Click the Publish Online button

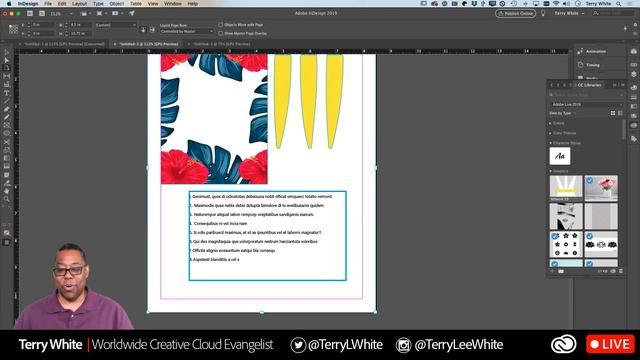(516, 13)
